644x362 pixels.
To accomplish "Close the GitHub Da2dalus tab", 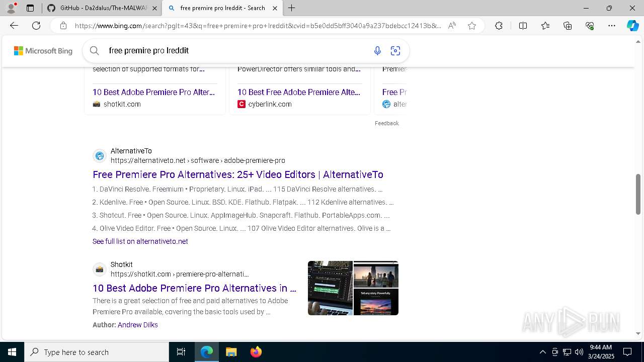I will click(154, 8).
